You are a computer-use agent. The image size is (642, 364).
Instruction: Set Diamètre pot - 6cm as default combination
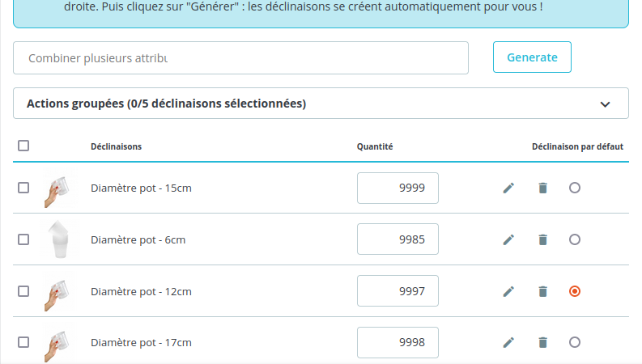(575, 239)
